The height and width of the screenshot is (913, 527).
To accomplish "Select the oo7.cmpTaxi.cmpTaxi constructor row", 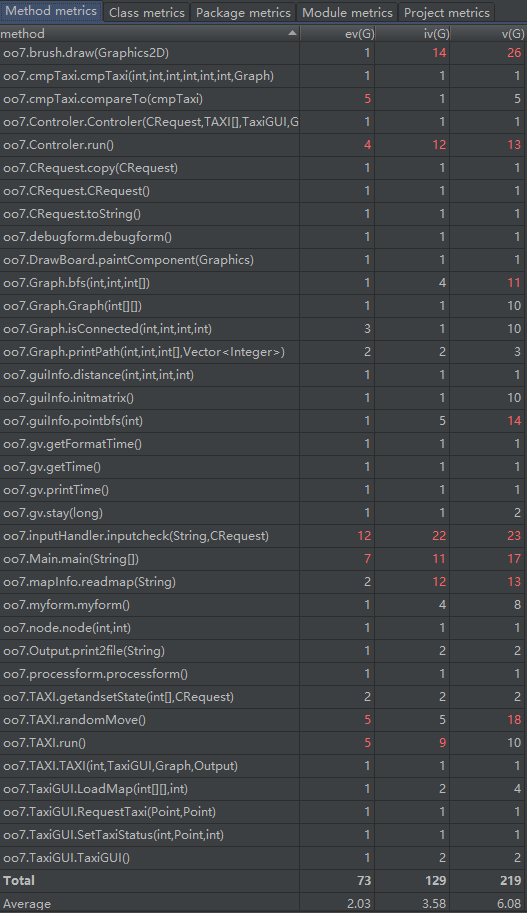I will [x=263, y=76].
